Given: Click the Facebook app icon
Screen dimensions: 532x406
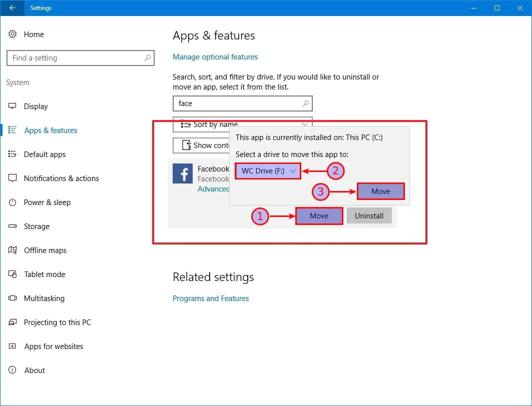Looking at the screenshot, I should click(183, 173).
